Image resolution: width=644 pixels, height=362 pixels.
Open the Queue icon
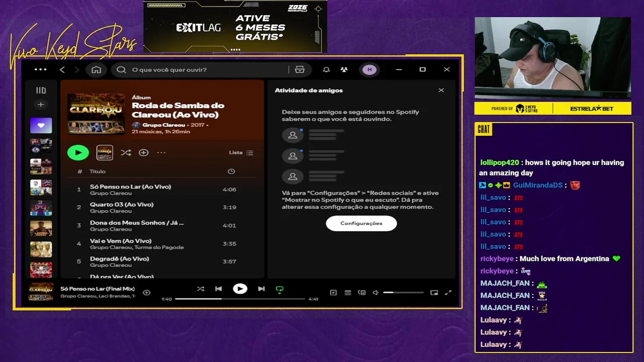click(x=348, y=293)
